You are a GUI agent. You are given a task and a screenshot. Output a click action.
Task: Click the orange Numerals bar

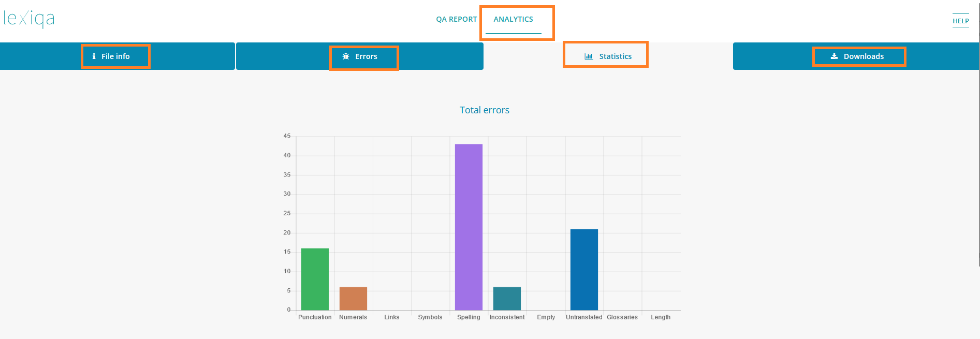click(353, 299)
